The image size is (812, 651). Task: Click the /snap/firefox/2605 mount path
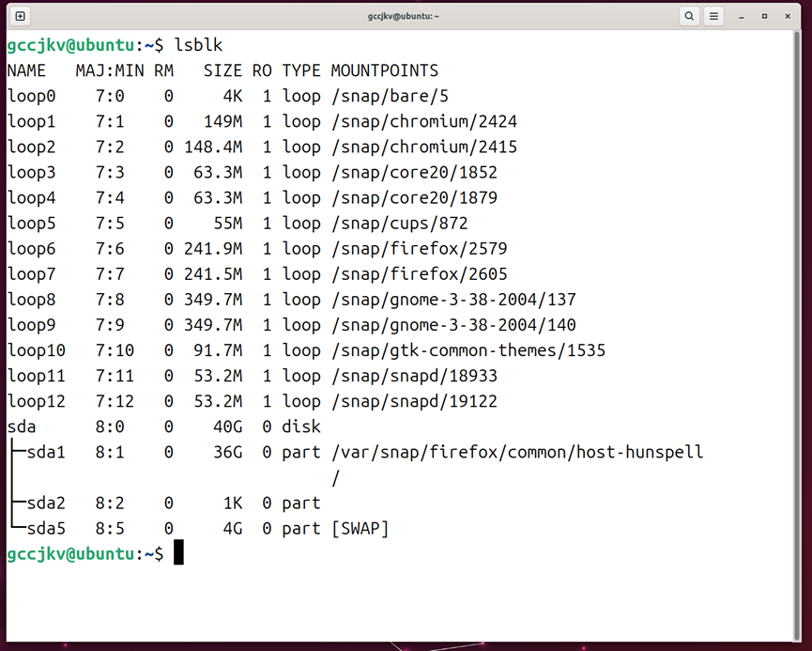click(420, 273)
